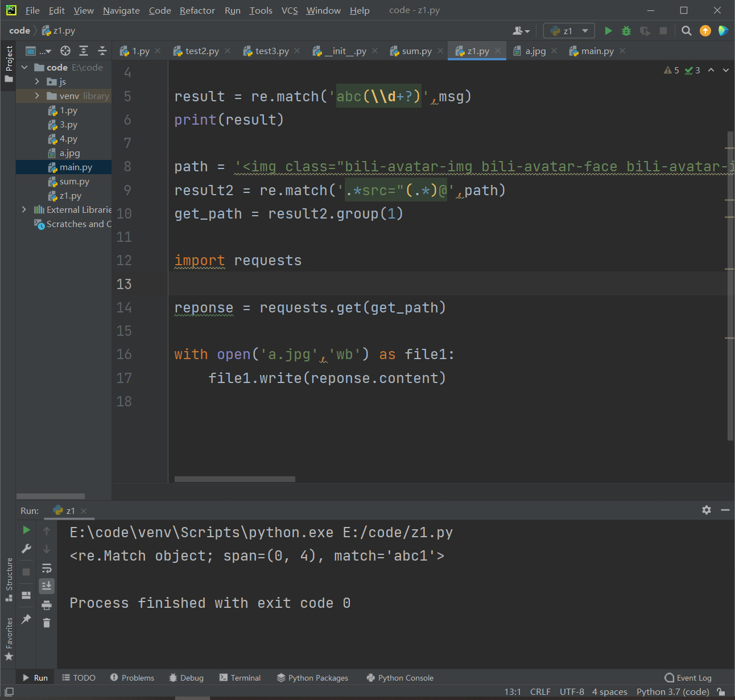
Task: Pin the Run tab
Action: pos(26,619)
